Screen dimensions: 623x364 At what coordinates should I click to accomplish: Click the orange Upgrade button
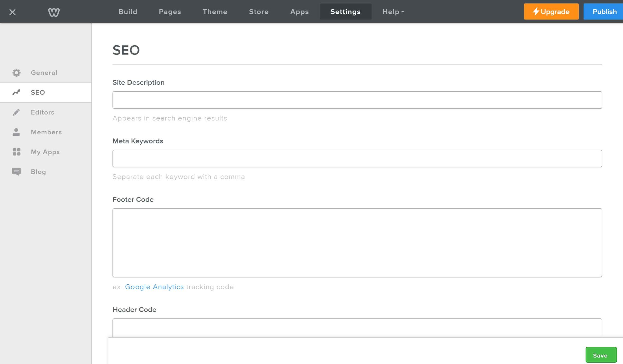point(551,12)
